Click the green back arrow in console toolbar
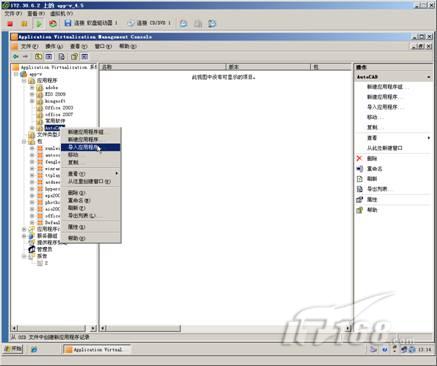 pyautogui.click(x=16, y=57)
